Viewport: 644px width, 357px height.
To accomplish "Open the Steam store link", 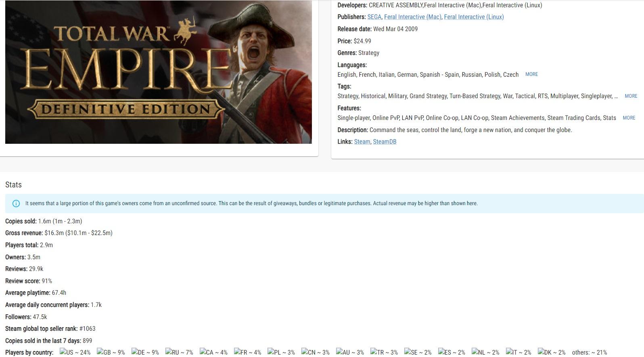I will pos(362,142).
